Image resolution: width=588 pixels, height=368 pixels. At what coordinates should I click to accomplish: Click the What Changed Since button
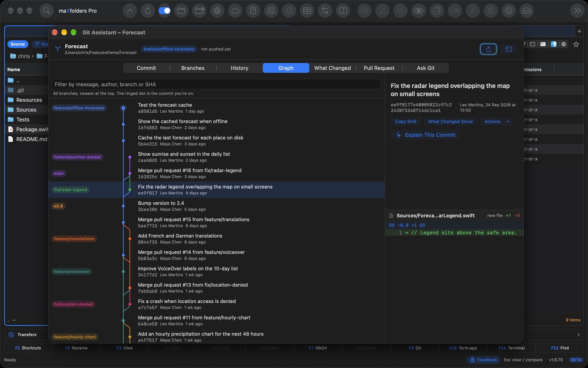[x=450, y=122]
